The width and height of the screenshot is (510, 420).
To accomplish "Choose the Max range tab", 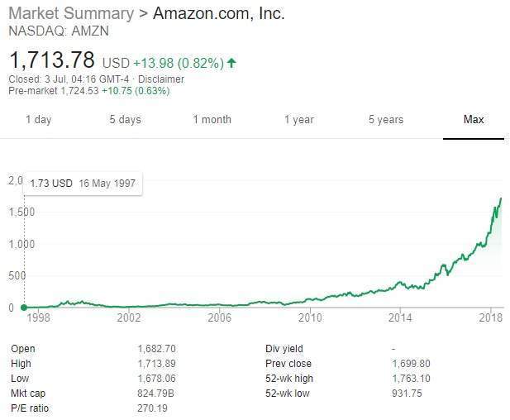I will [474, 120].
